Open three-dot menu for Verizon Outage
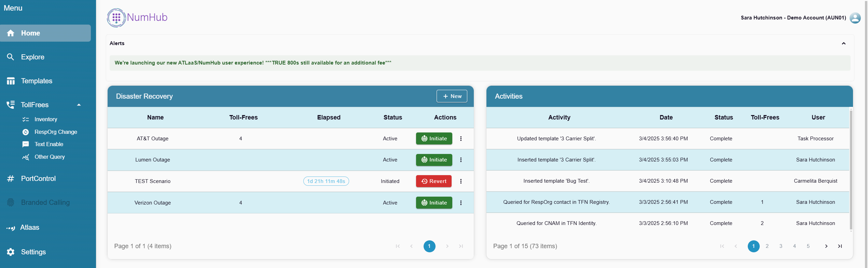 coord(461,203)
